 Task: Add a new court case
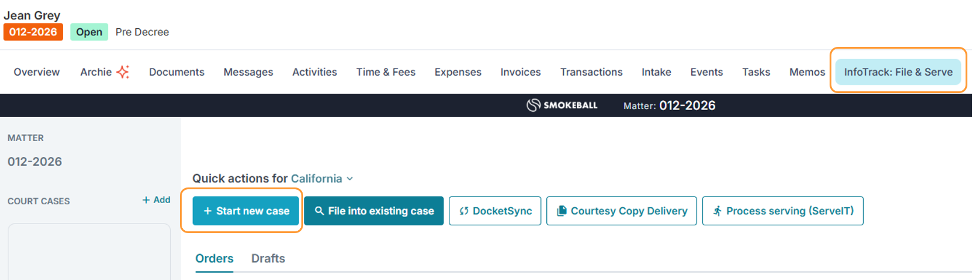pos(156,200)
